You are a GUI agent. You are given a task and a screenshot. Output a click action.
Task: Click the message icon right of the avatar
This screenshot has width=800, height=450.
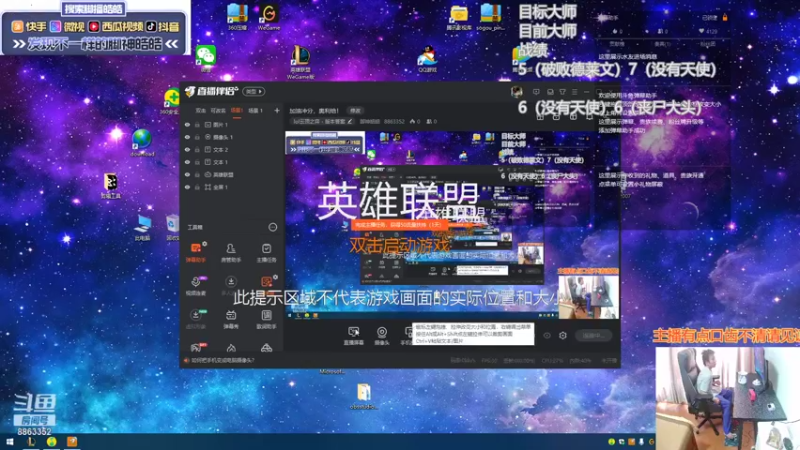click(536, 92)
